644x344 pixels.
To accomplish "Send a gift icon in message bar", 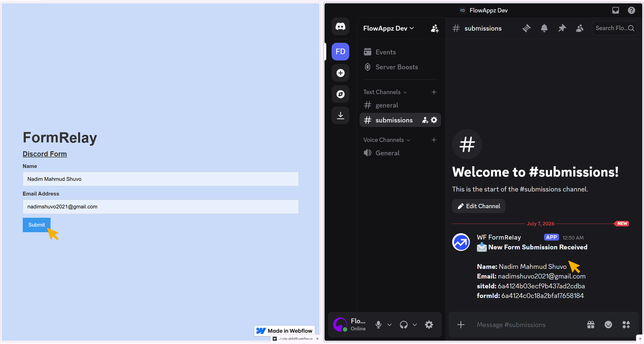I will (590, 325).
